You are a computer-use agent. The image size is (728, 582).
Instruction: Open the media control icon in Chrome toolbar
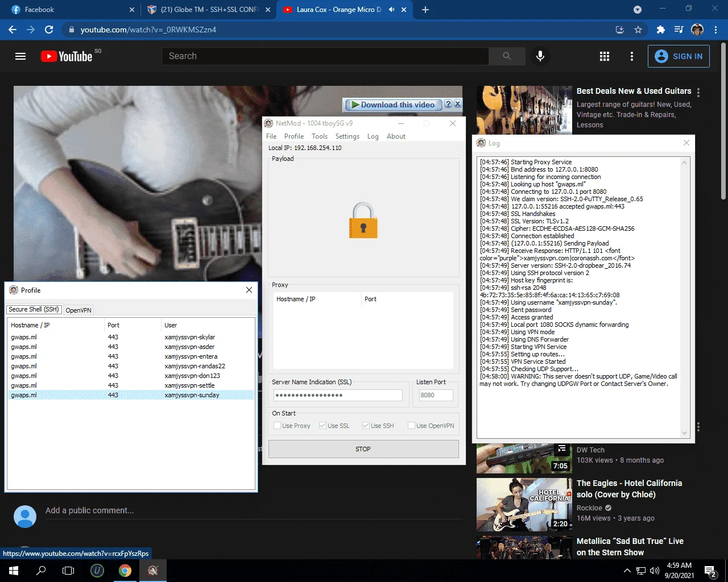point(679,30)
